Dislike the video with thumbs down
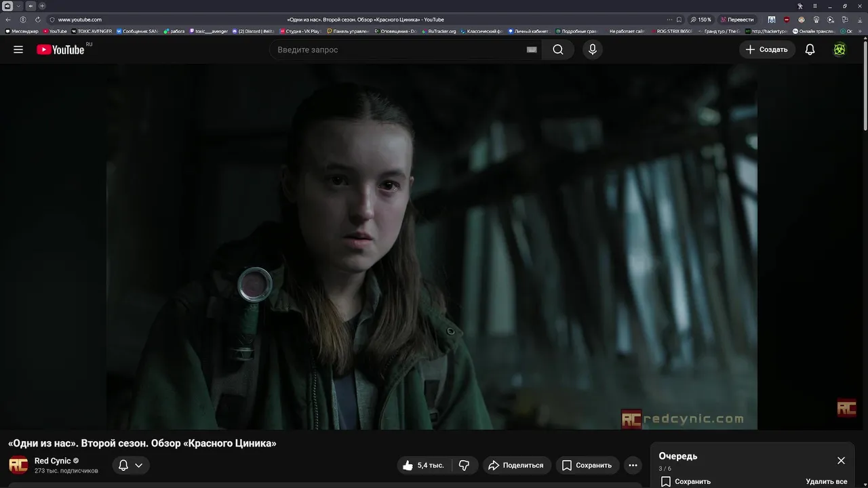 (465, 466)
